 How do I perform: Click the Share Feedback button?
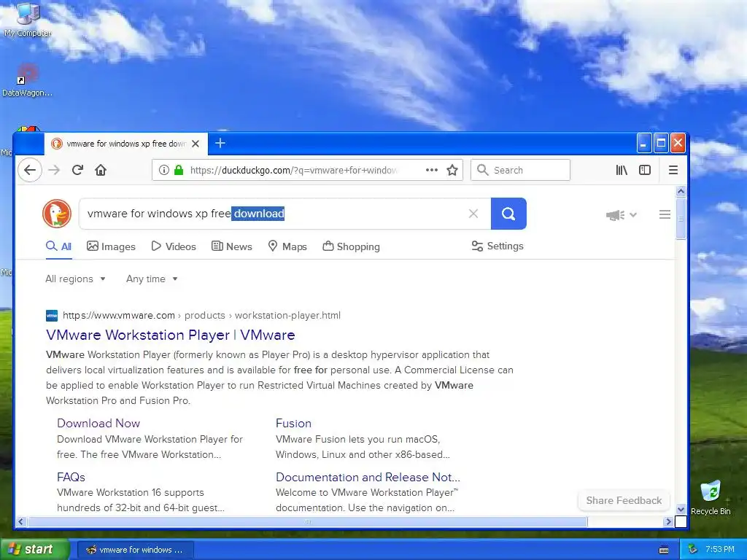point(624,500)
